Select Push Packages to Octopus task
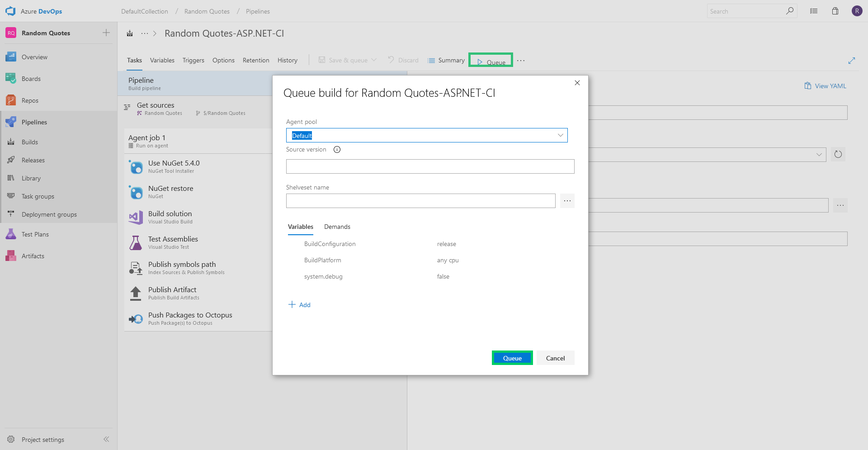Viewport: 868px width, 450px height. coord(198,318)
